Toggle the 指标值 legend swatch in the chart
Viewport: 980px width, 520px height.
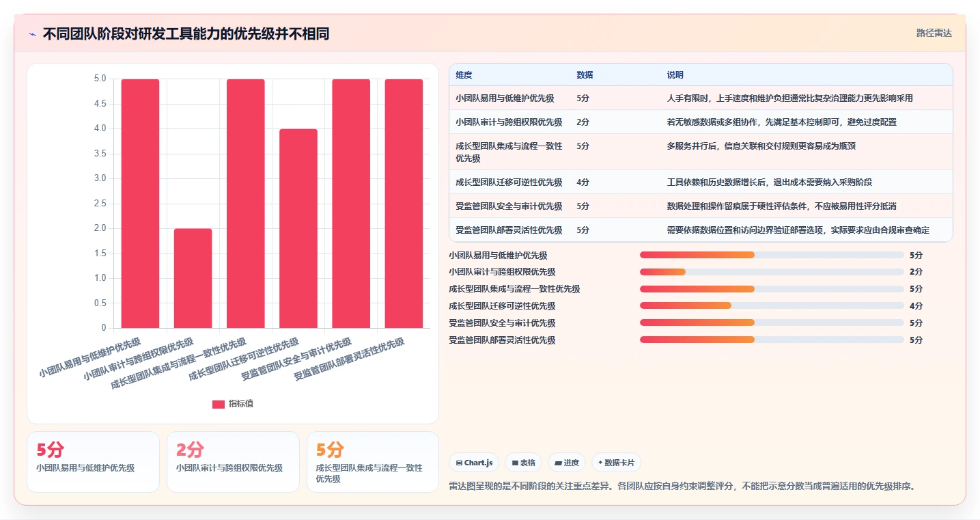pyautogui.click(x=219, y=404)
